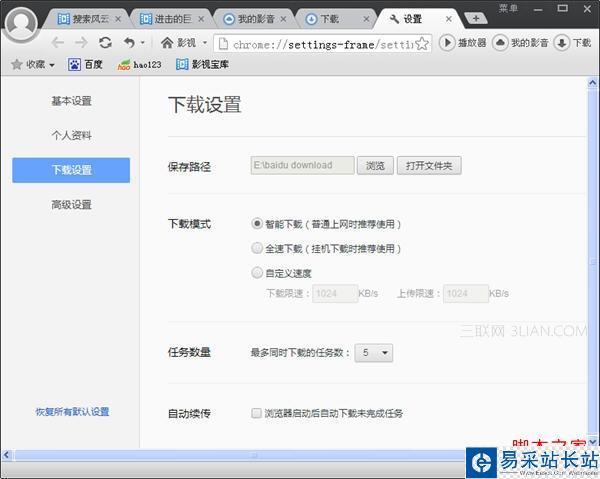Click the user avatar profile icon
The height and width of the screenshot is (479, 600).
[21, 23]
